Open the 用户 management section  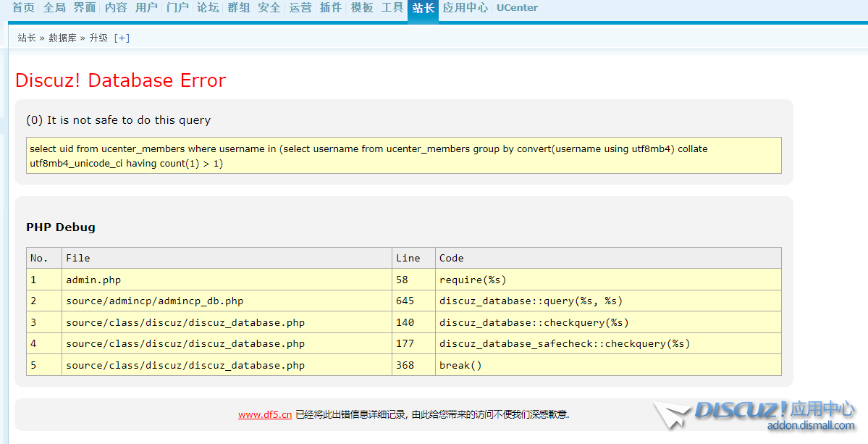point(146,9)
